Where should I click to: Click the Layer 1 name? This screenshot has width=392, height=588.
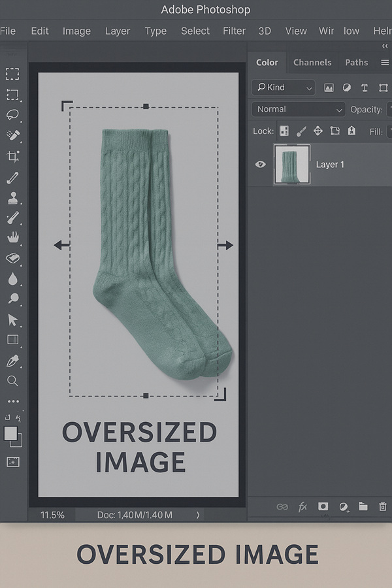click(330, 165)
